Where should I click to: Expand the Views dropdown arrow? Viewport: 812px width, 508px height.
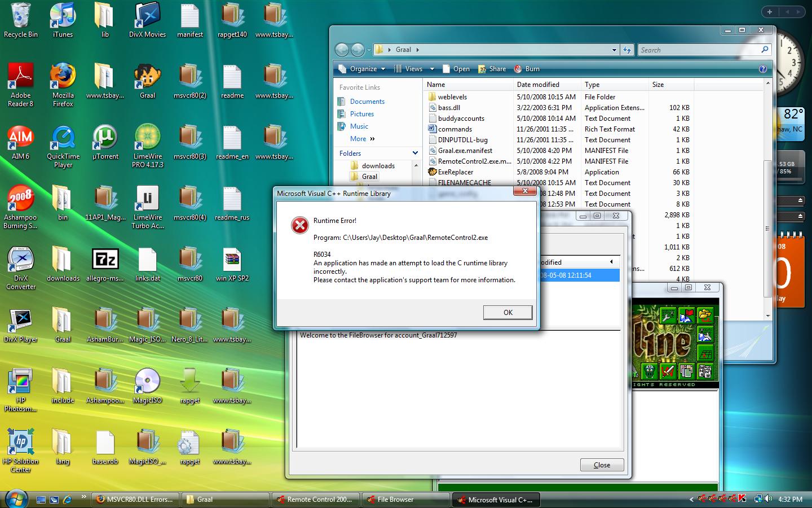[432, 69]
